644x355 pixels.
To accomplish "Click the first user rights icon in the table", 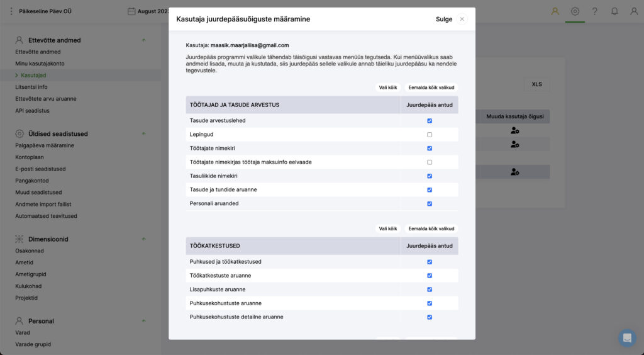I will 514,130.
